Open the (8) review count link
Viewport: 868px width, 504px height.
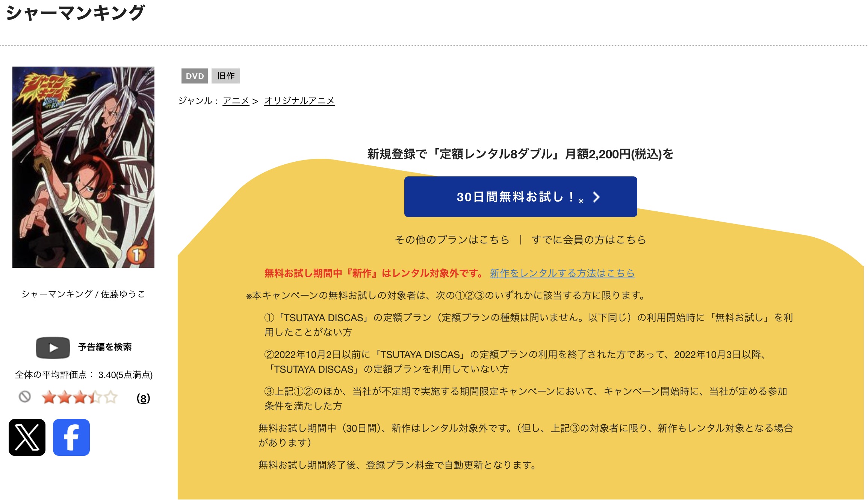pos(143,398)
